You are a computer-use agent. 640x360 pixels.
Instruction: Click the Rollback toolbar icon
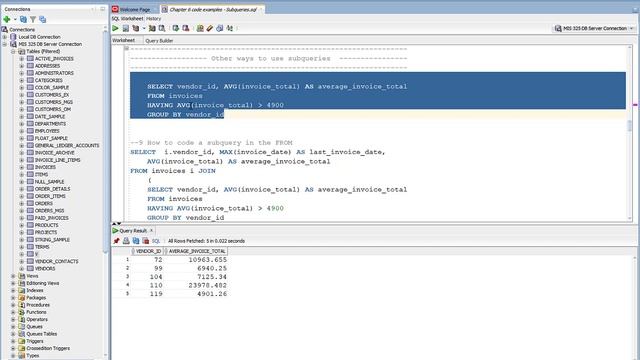point(185,28)
